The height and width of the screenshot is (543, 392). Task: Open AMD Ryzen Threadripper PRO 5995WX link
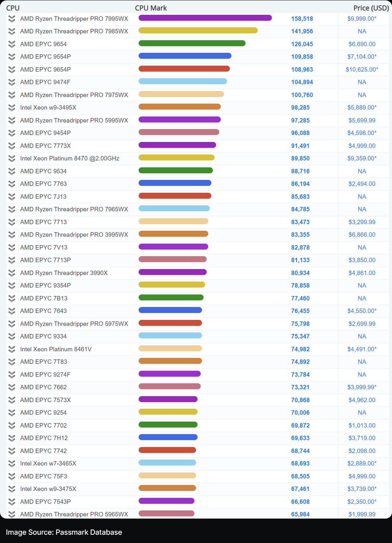pyautogui.click(x=74, y=120)
